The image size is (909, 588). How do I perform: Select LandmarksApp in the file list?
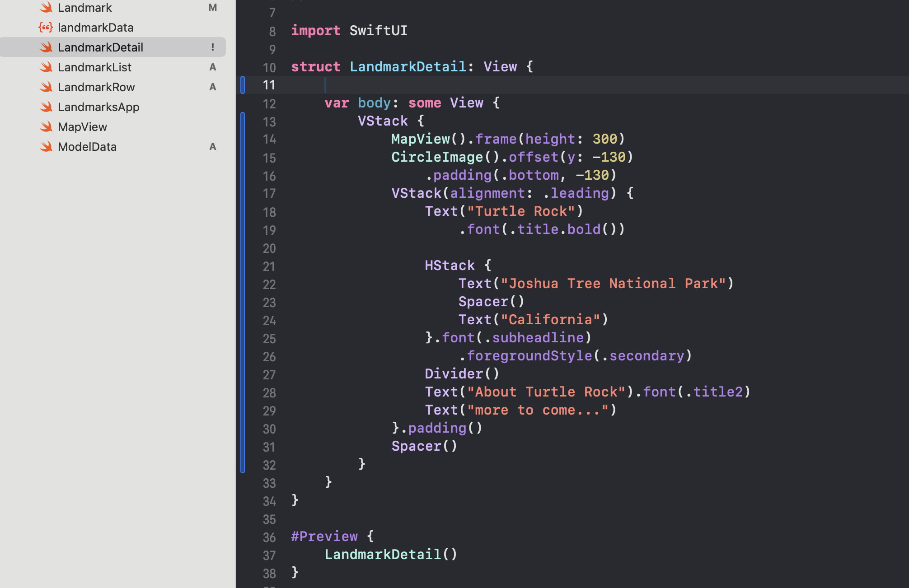[x=98, y=107]
